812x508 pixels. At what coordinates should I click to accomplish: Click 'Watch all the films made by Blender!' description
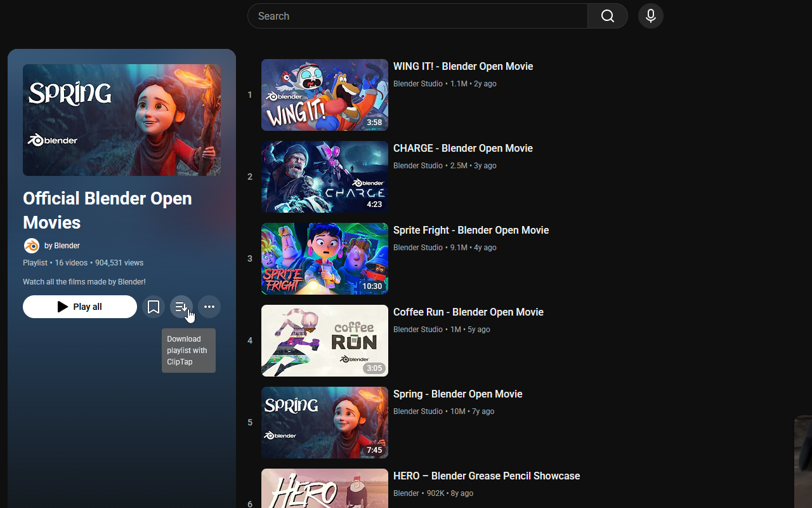tap(84, 282)
